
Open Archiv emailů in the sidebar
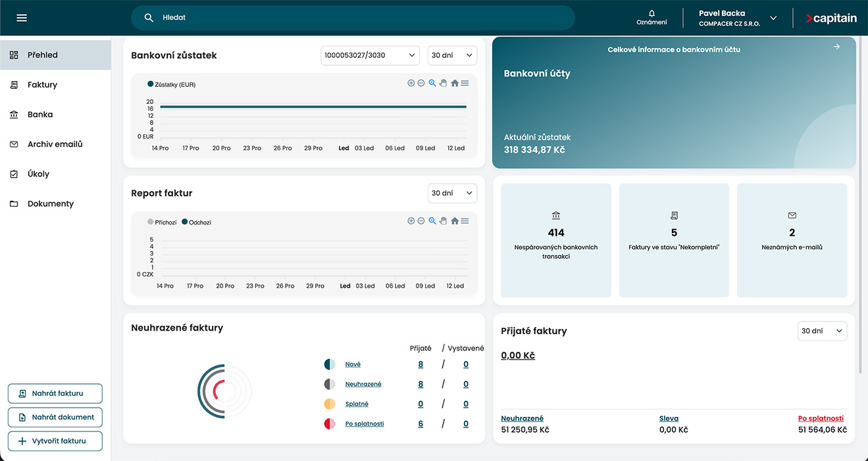pyautogui.click(x=55, y=144)
